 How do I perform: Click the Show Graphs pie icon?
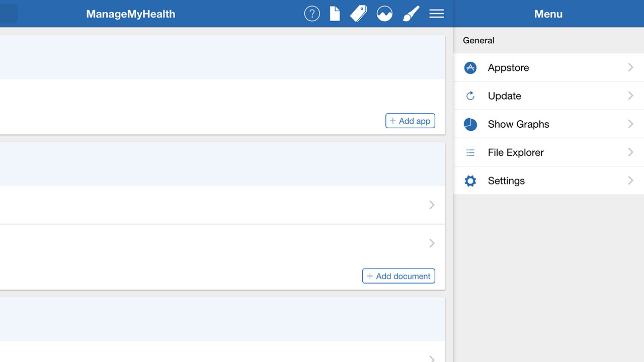click(x=470, y=124)
